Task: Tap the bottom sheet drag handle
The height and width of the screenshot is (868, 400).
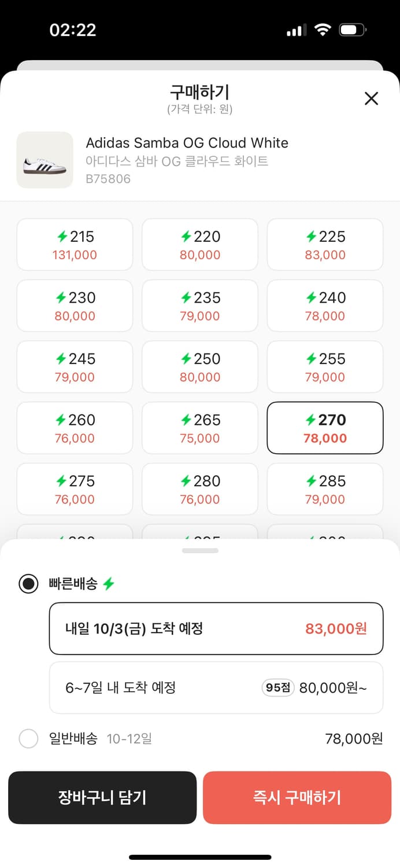Action: (x=200, y=550)
